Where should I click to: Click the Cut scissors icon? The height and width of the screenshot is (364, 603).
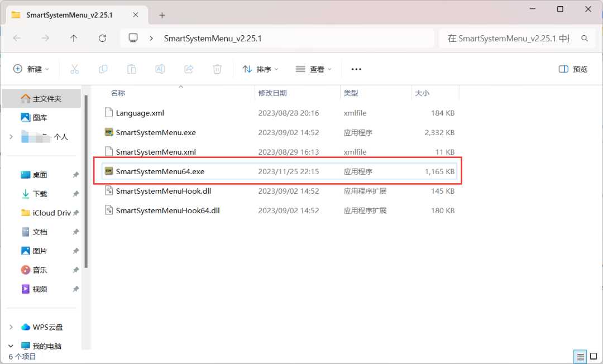click(75, 69)
